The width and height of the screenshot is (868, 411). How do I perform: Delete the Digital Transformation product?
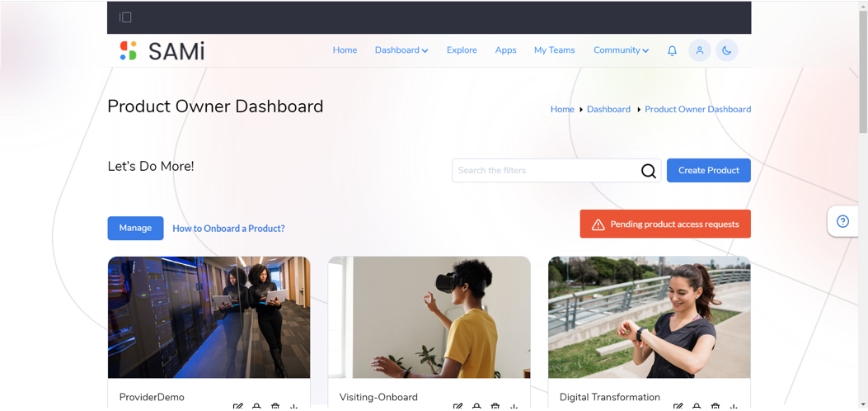click(x=716, y=407)
